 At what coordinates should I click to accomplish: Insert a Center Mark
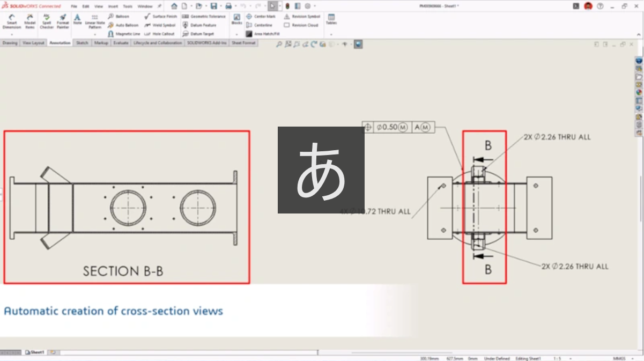click(x=260, y=17)
